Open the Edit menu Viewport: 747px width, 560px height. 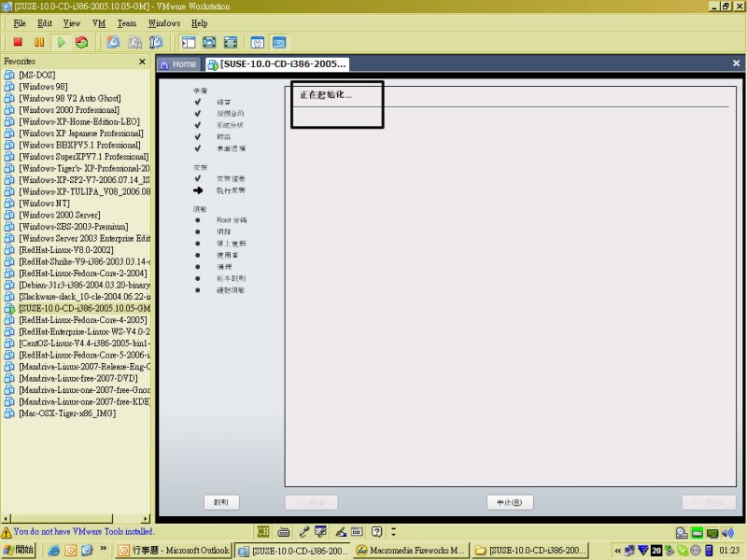(x=45, y=23)
